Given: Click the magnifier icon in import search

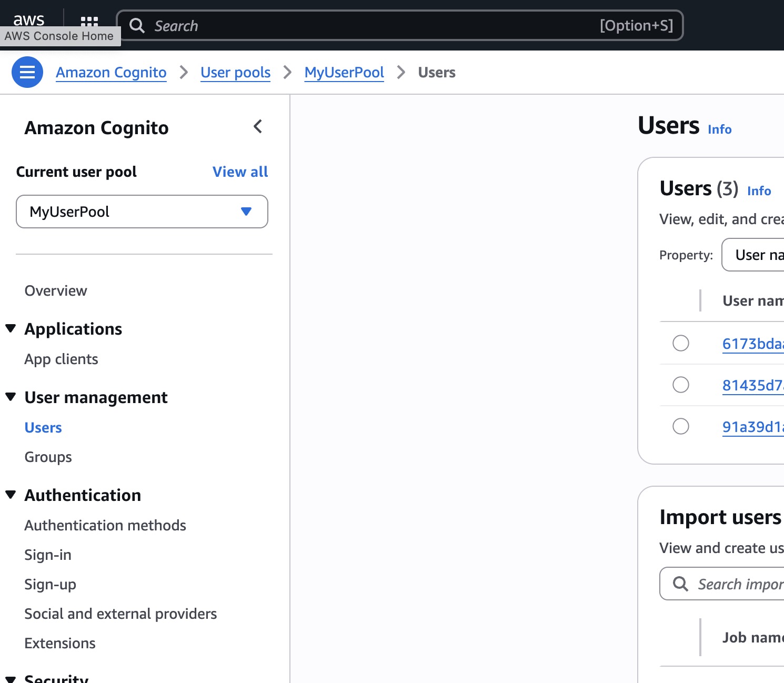Looking at the screenshot, I should coord(680,584).
